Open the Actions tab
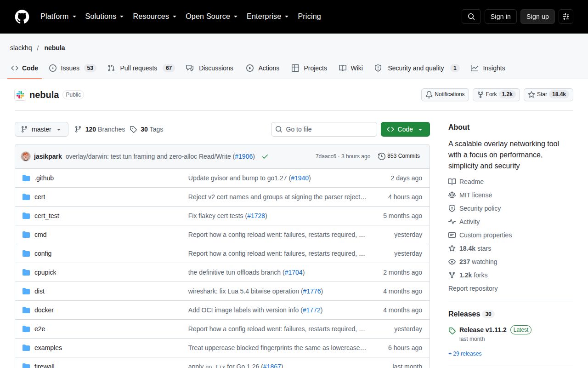The height and width of the screenshot is (368, 588). [x=263, y=68]
